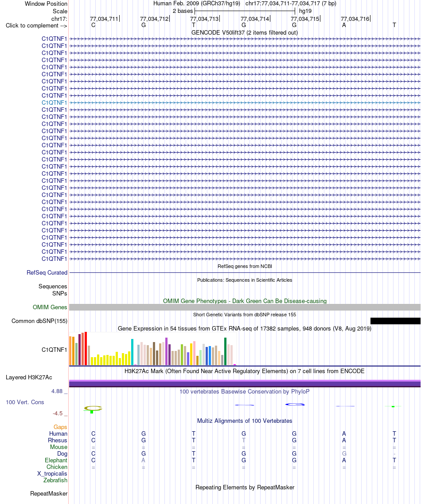421x504 pixels.
Task: Select the X_tropicalis alignment row label
Action: click(52, 474)
